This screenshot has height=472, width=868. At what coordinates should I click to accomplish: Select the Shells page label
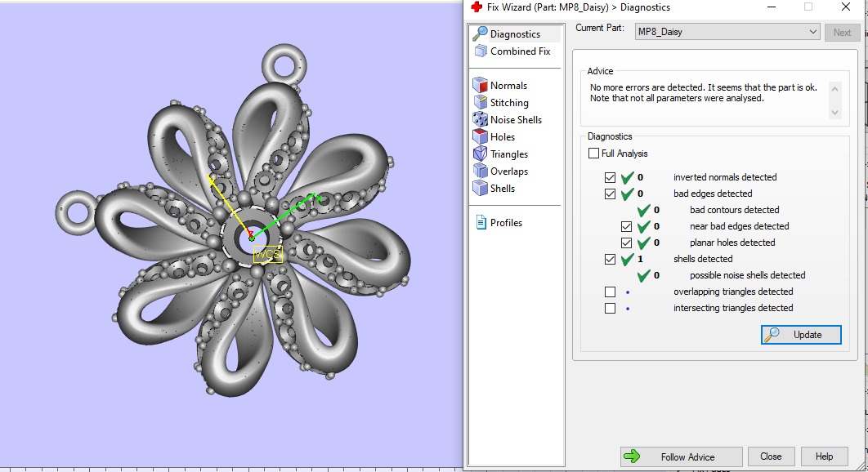503,188
